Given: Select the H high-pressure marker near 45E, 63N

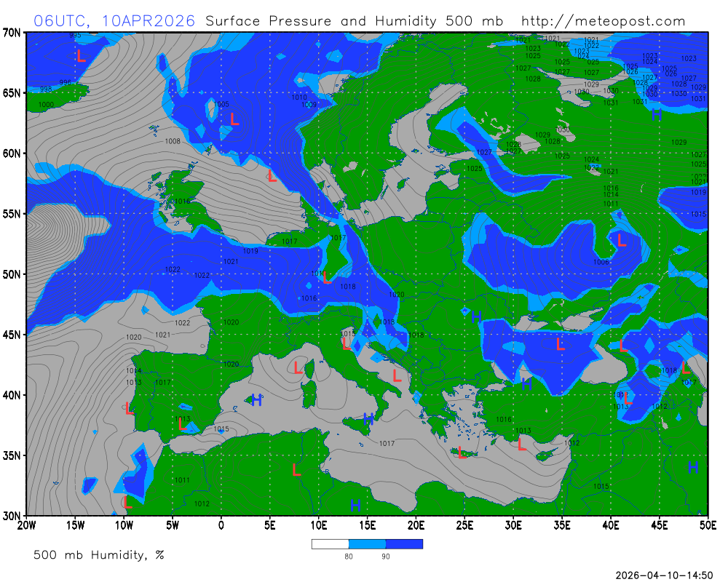Looking at the screenshot, I should (x=656, y=115).
